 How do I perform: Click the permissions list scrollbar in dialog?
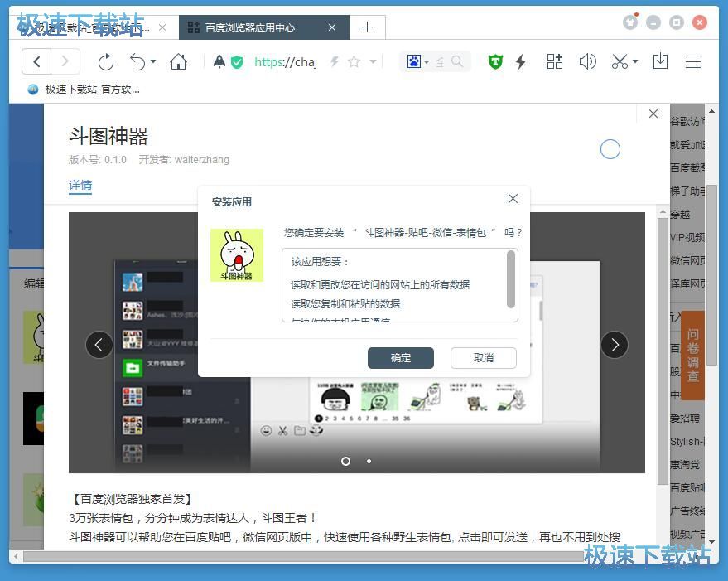pos(511,279)
